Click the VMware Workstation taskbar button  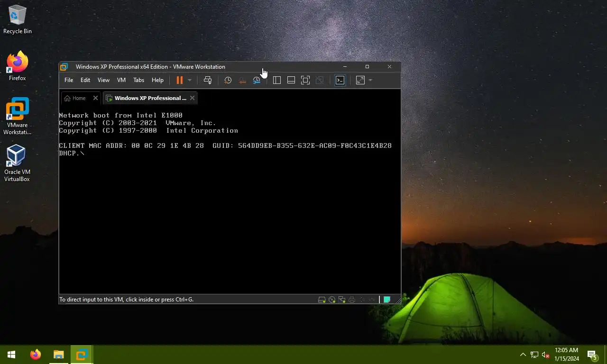click(82, 355)
